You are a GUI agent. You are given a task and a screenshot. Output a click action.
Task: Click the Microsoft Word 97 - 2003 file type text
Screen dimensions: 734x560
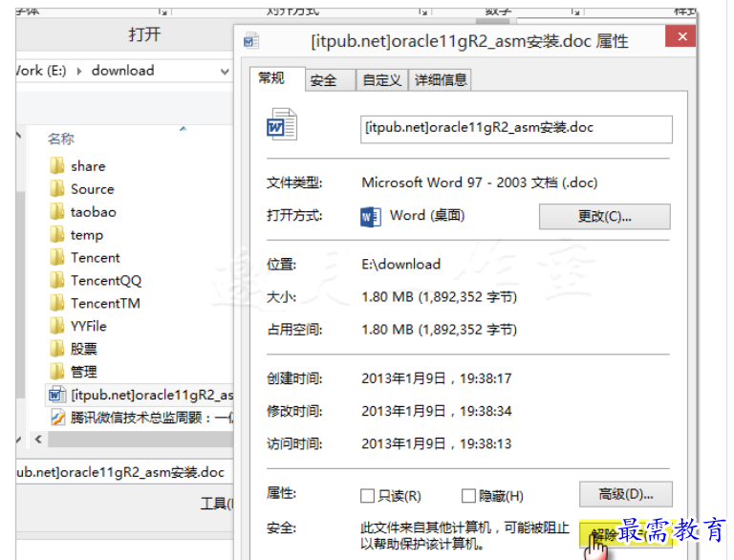pos(480,183)
